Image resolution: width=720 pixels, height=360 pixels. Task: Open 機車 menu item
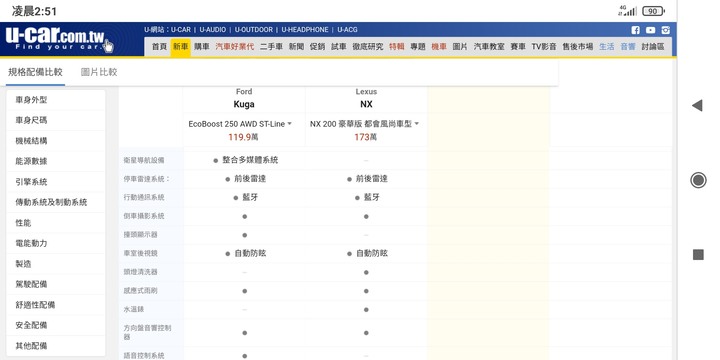click(439, 47)
